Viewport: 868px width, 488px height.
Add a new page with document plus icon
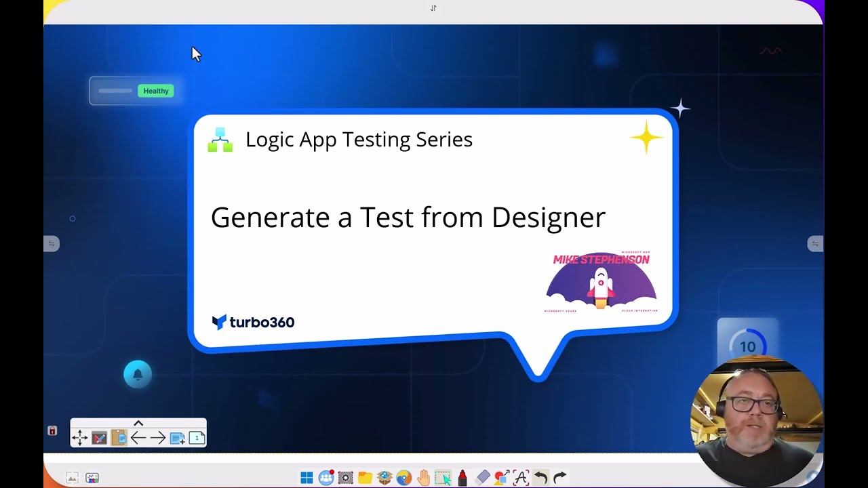(178, 439)
